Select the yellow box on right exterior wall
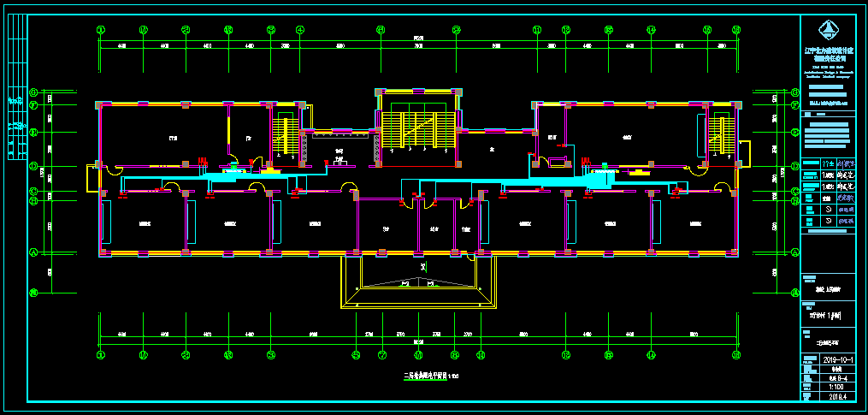Viewport: 868px width, 415px height. [744, 154]
